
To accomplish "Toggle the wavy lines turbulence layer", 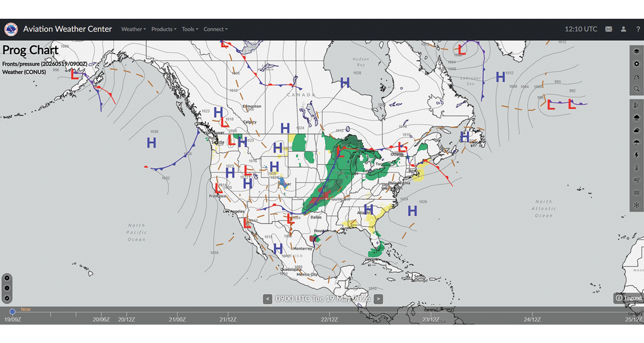I will (x=637, y=193).
